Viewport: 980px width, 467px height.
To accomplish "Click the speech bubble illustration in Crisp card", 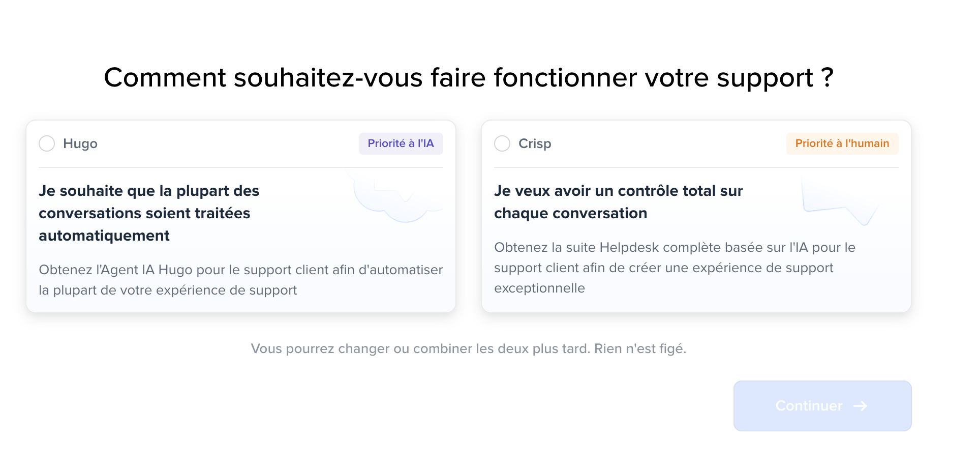I will point(840,201).
